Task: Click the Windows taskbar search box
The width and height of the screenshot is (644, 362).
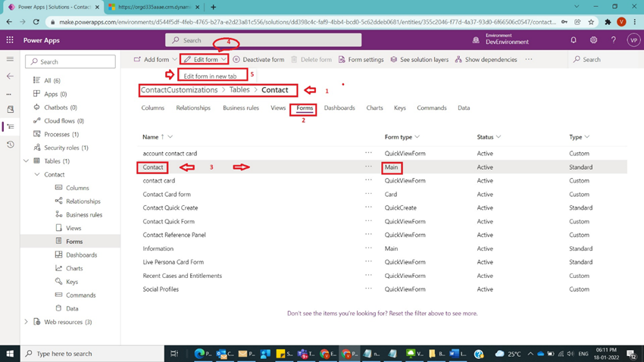Action: (92, 354)
